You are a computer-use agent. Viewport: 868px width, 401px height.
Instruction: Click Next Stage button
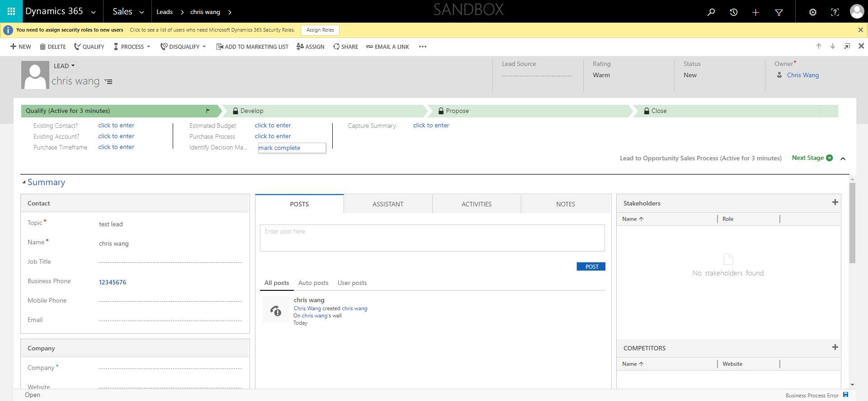tap(812, 158)
